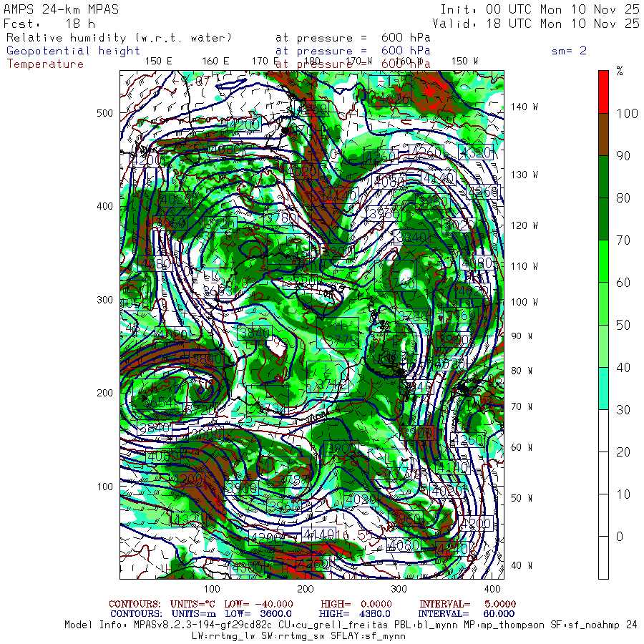Image resolution: width=644 pixels, height=644 pixels.
Task: Select 'Relative humidity (w.r.t. water)' label
Action: coord(119,38)
